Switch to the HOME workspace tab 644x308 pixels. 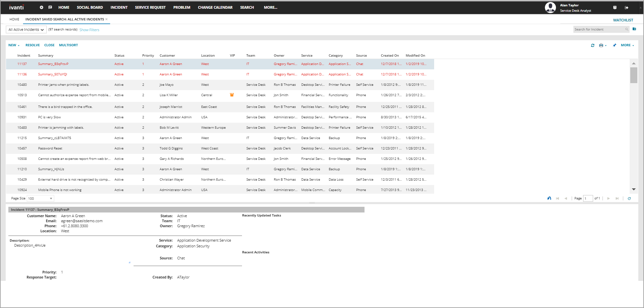[14, 19]
